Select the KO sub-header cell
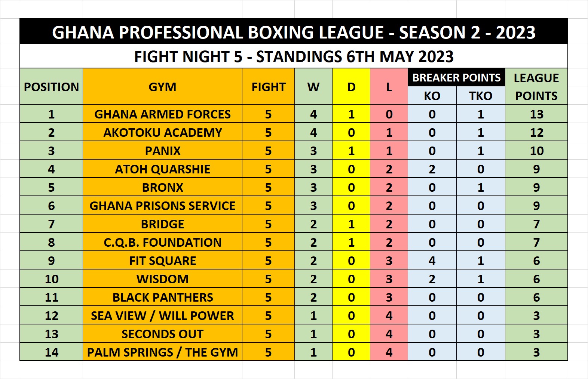Viewport: 588px width, 379px height. (432, 96)
